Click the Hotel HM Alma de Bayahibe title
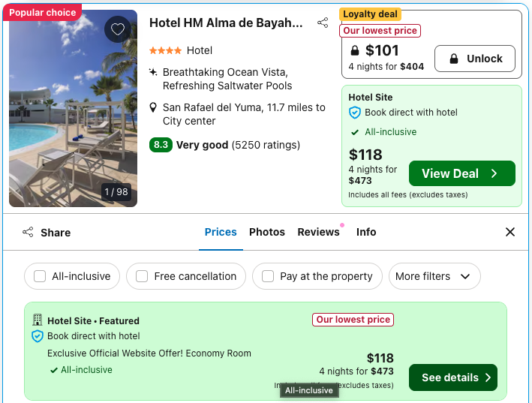Viewport: 532px width, 403px height. (226, 23)
